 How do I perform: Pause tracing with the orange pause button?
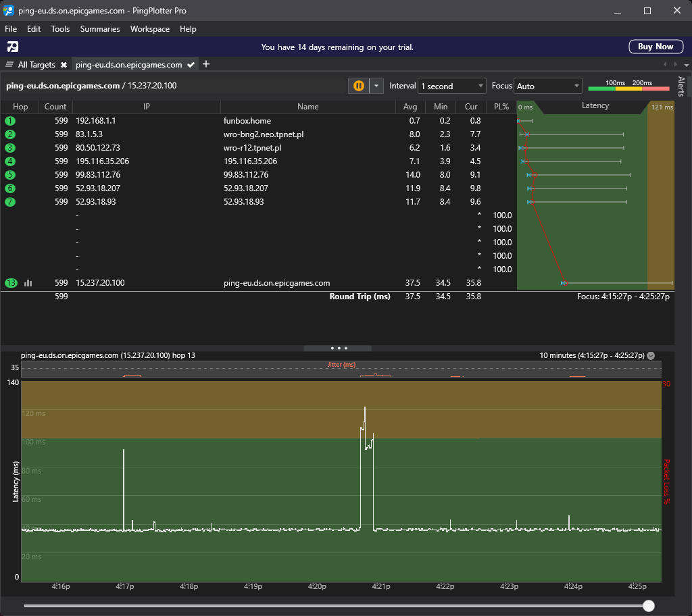(x=358, y=86)
